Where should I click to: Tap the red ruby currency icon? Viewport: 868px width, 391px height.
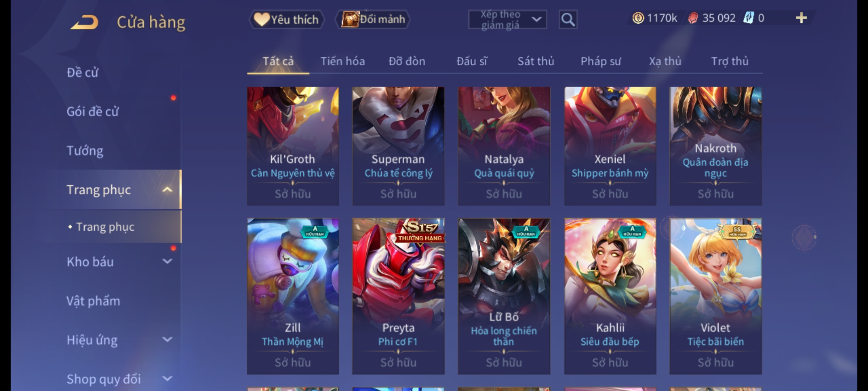click(693, 18)
